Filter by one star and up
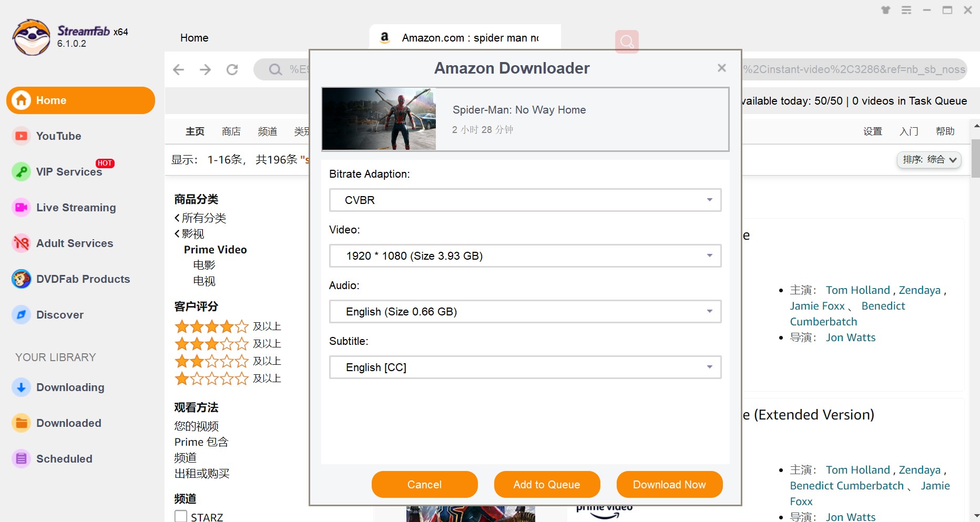Image resolution: width=980 pixels, height=522 pixels. 228,378
